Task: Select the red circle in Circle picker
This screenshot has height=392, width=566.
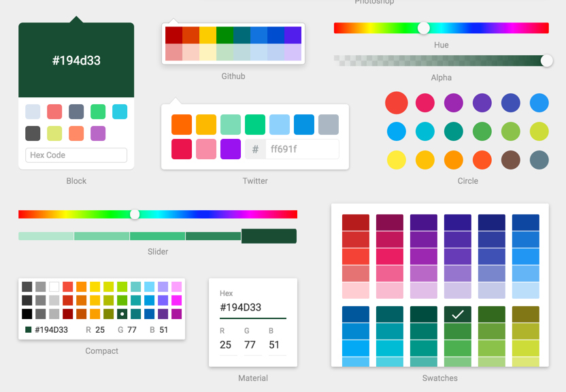Action: (x=397, y=103)
